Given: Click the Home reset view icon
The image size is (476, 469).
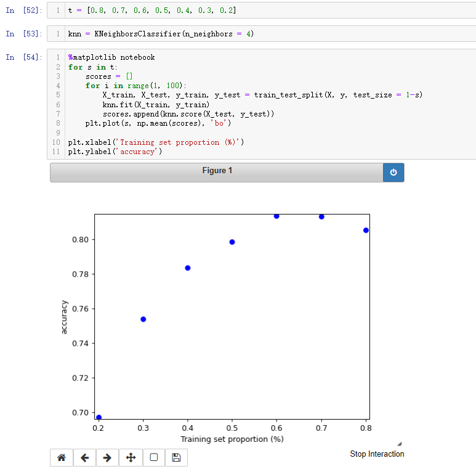Looking at the screenshot, I should (x=62, y=457).
